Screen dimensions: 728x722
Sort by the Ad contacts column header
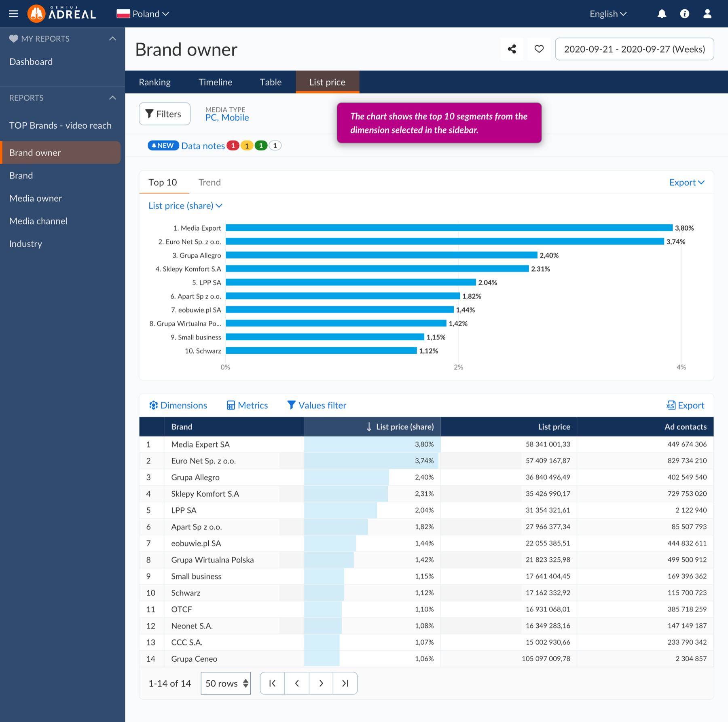tap(645, 427)
